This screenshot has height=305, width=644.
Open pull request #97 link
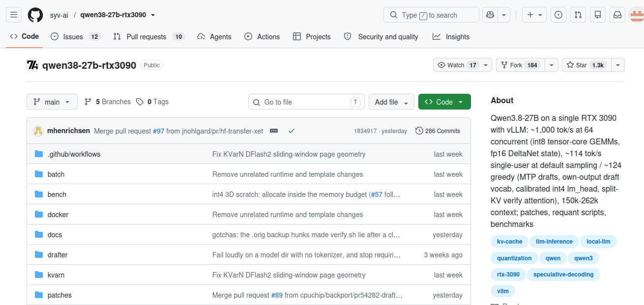click(158, 131)
